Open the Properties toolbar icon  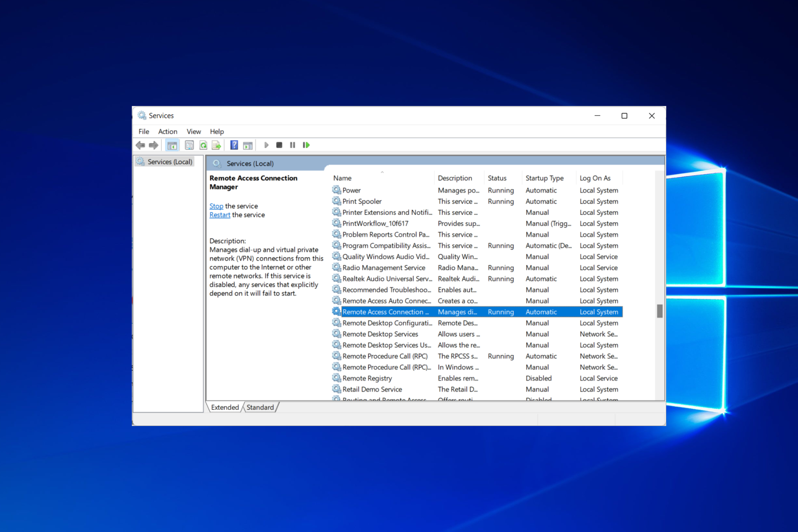click(189, 145)
